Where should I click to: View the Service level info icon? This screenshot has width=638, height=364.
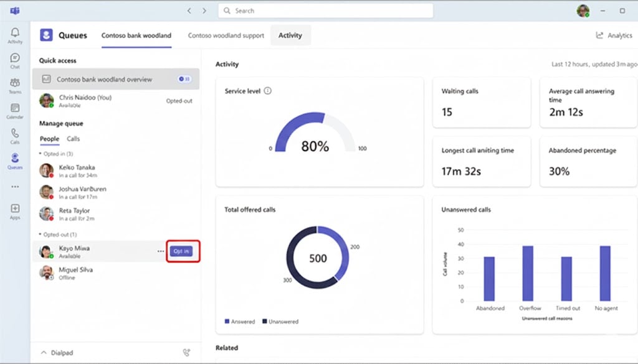269,90
